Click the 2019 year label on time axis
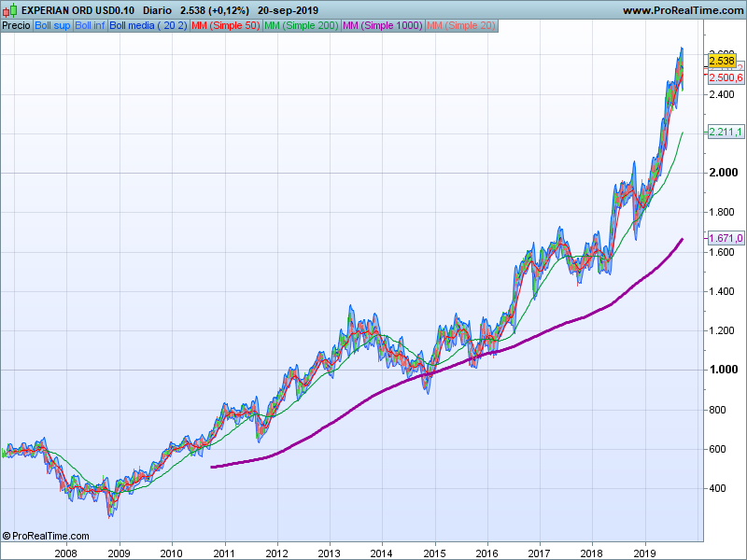The width and height of the screenshot is (747, 560). [x=644, y=553]
